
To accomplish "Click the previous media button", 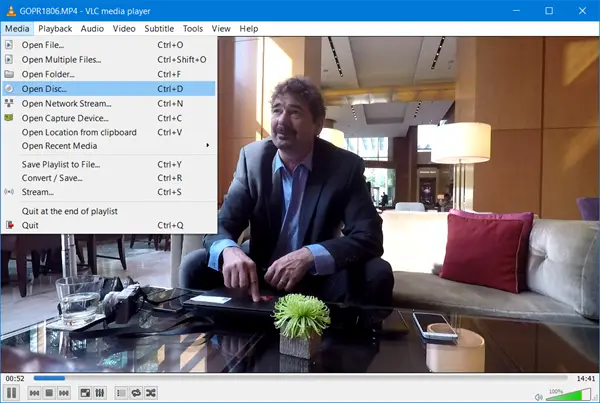I will [x=34, y=393].
